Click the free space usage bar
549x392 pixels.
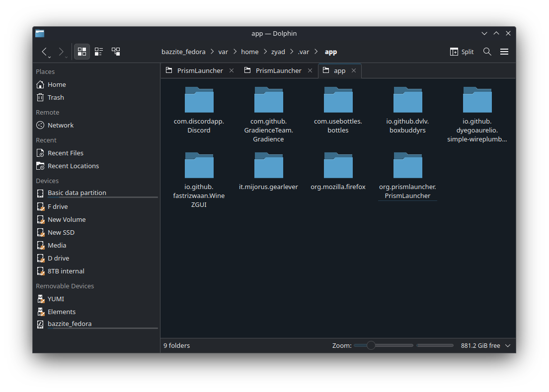[x=435, y=345]
